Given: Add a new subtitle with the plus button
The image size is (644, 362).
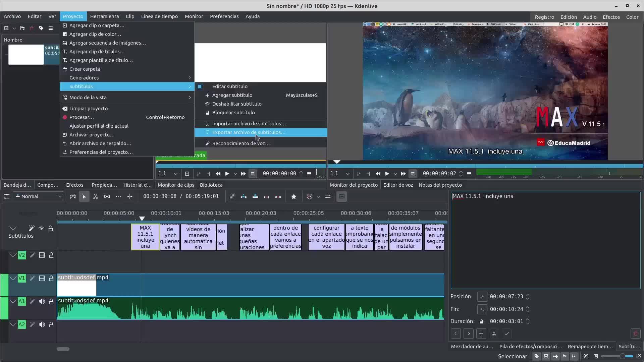Looking at the screenshot, I should coord(481,334).
